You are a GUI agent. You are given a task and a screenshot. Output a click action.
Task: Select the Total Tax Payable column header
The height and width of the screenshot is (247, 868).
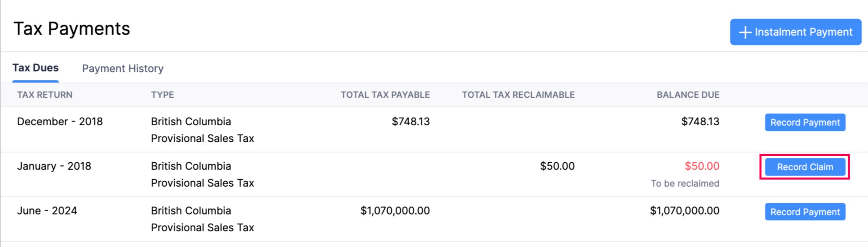click(385, 95)
